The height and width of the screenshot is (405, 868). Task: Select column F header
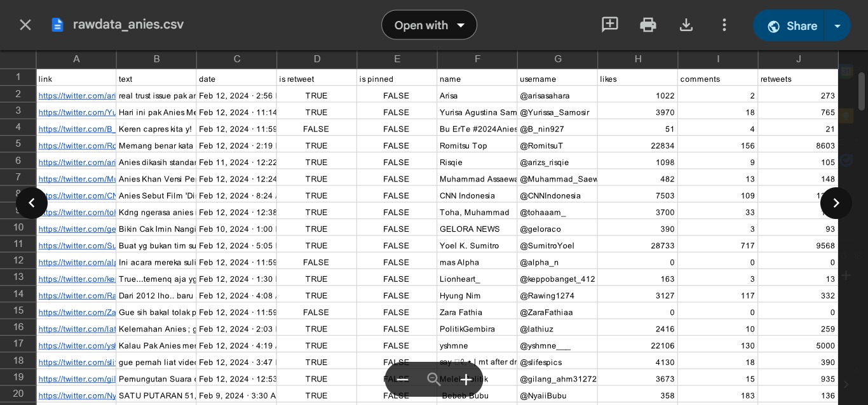click(x=477, y=59)
